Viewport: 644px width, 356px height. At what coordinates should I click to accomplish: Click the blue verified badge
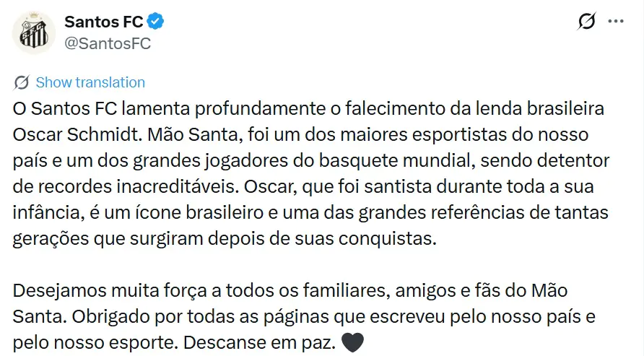coord(156,22)
